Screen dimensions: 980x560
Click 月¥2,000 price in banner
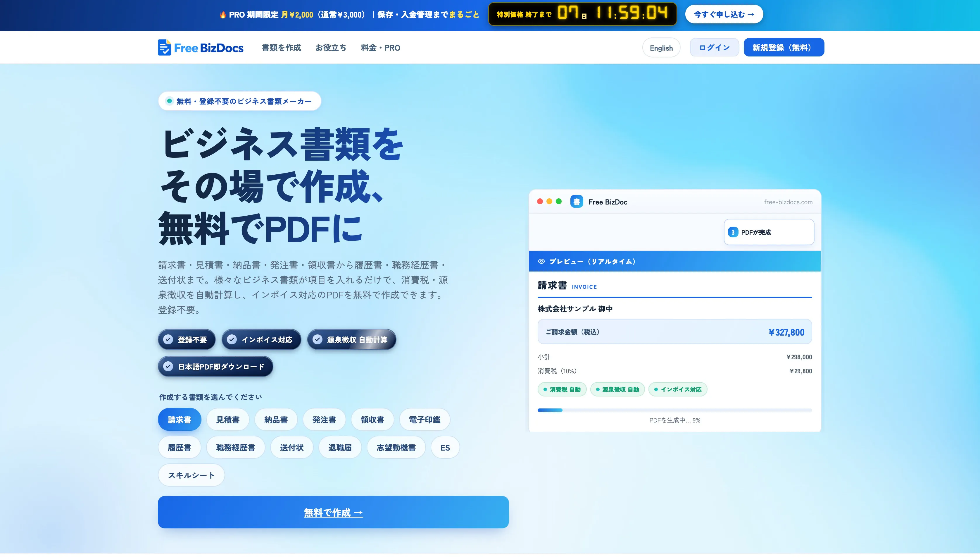(x=297, y=15)
